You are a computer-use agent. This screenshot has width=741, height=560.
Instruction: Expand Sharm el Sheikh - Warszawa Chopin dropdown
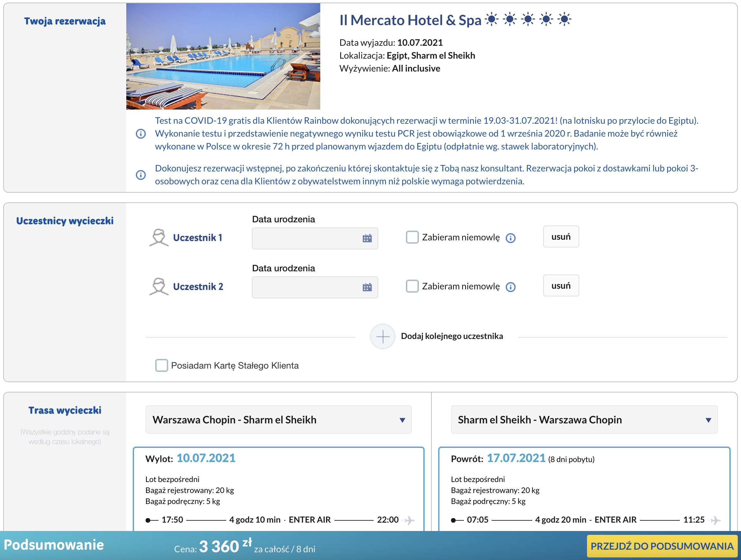584,420
